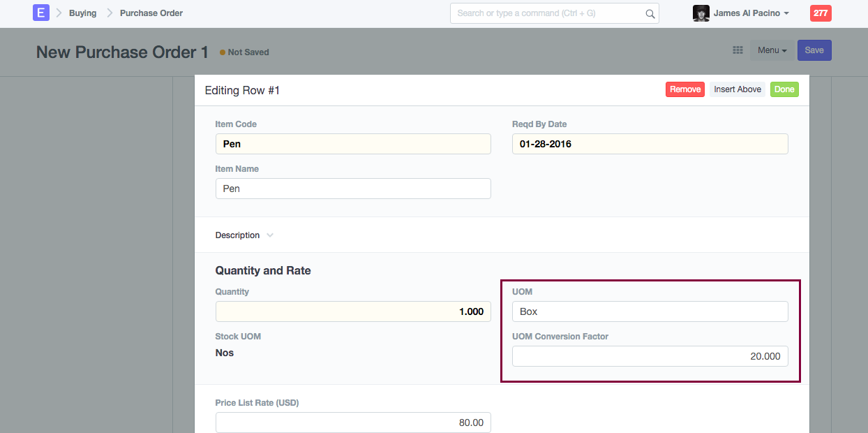Click the grid view icon
Image resolution: width=868 pixels, height=433 pixels.
coord(738,50)
